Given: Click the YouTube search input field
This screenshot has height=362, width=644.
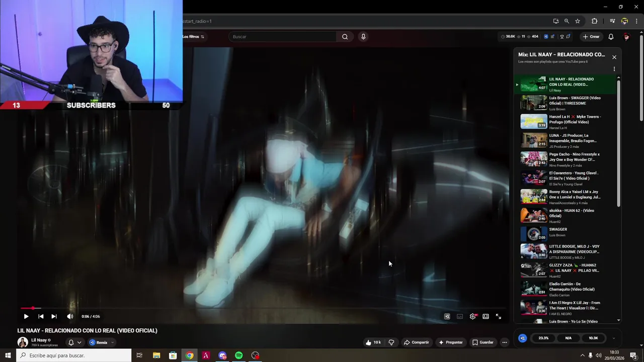Looking at the screenshot, I should pos(283,37).
